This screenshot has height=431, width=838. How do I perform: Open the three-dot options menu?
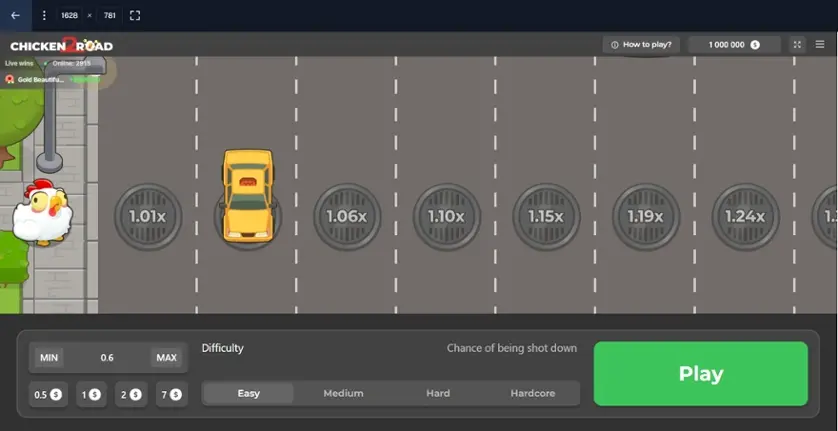[44, 16]
